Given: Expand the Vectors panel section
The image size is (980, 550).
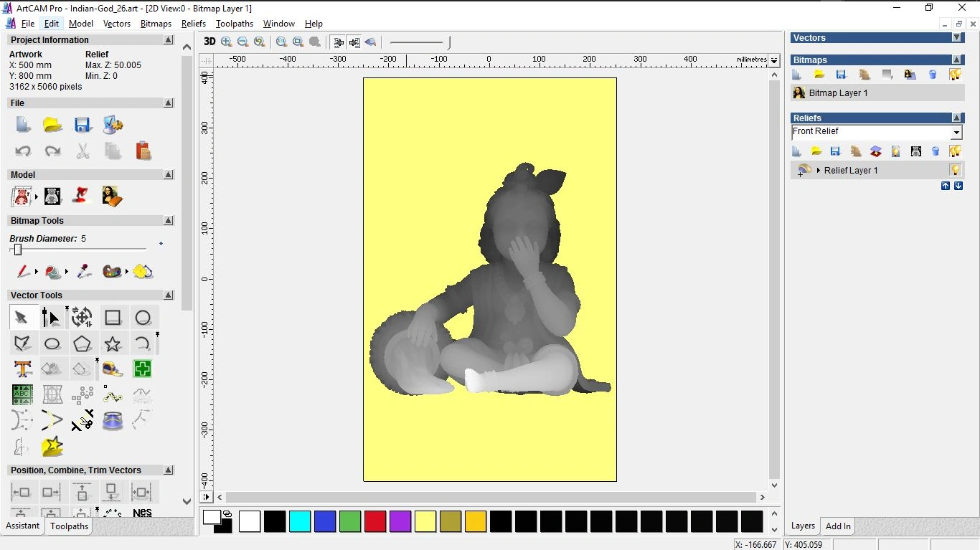Looking at the screenshot, I should pyautogui.click(x=956, y=37).
